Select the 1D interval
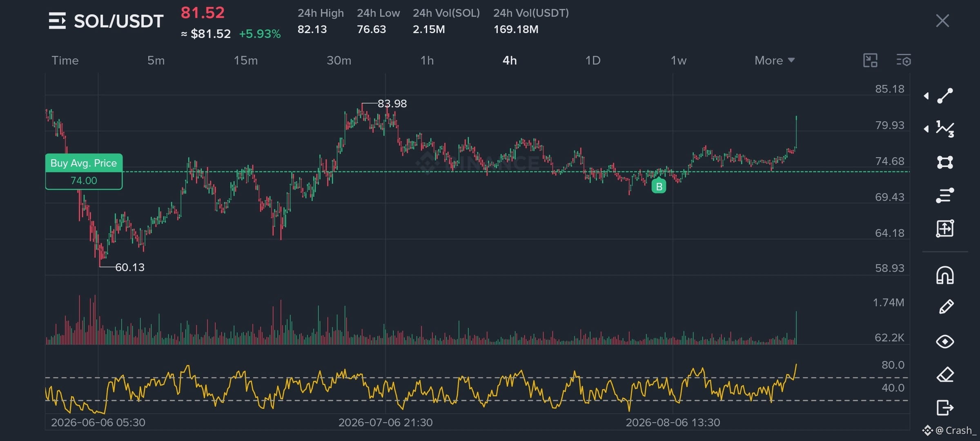Screen dimensions: 980x441 [x=593, y=60]
